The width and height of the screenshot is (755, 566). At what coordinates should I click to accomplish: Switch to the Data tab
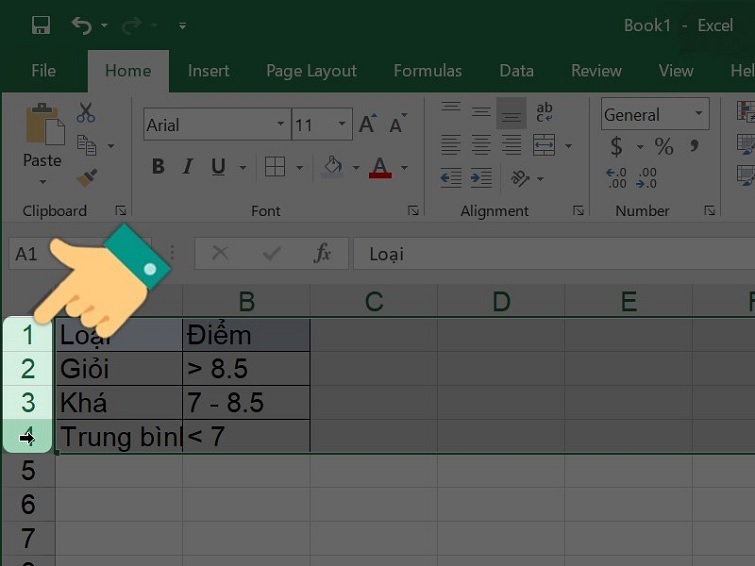(x=516, y=71)
